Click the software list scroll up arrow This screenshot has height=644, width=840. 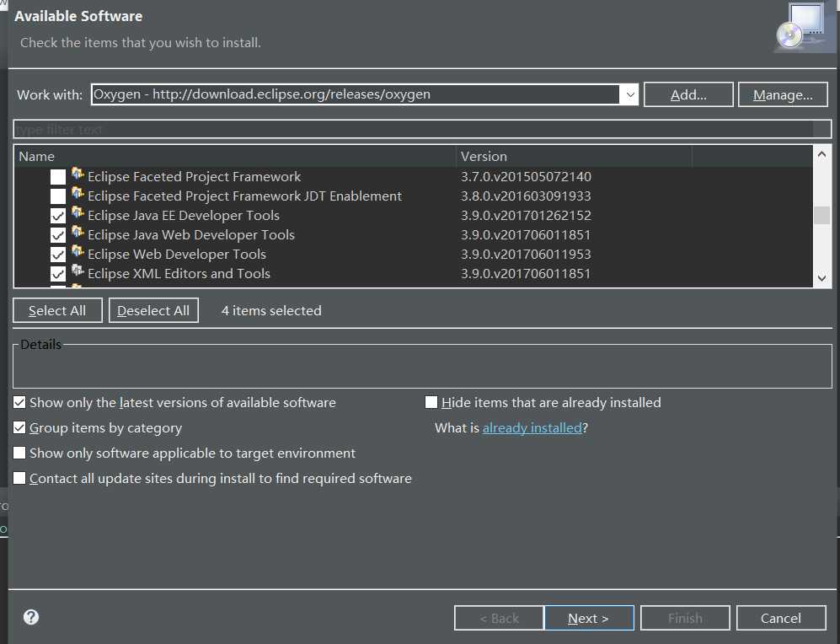click(821, 155)
